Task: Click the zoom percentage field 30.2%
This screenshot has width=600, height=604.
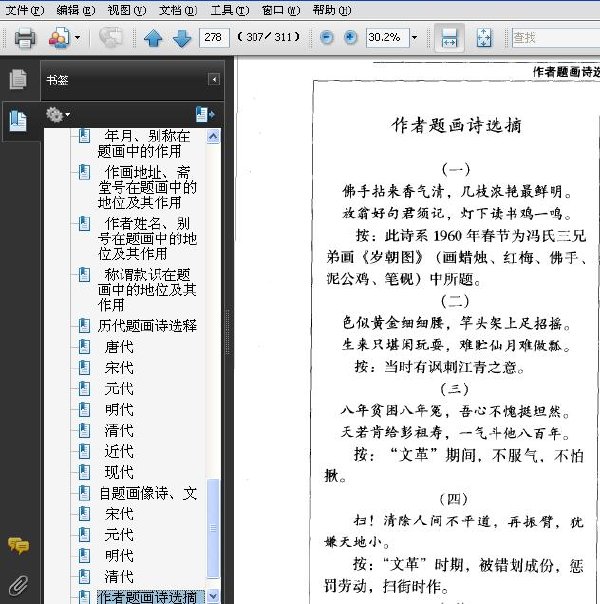Action: [387, 37]
